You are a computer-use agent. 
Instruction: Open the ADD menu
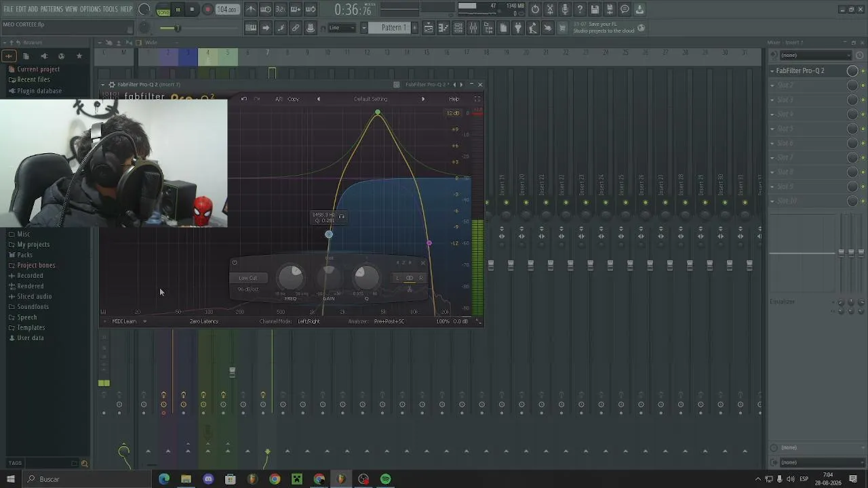point(33,9)
